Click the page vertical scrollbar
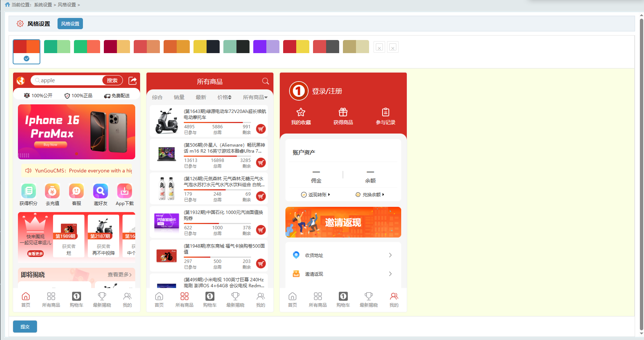The image size is (644, 340). click(x=641, y=174)
